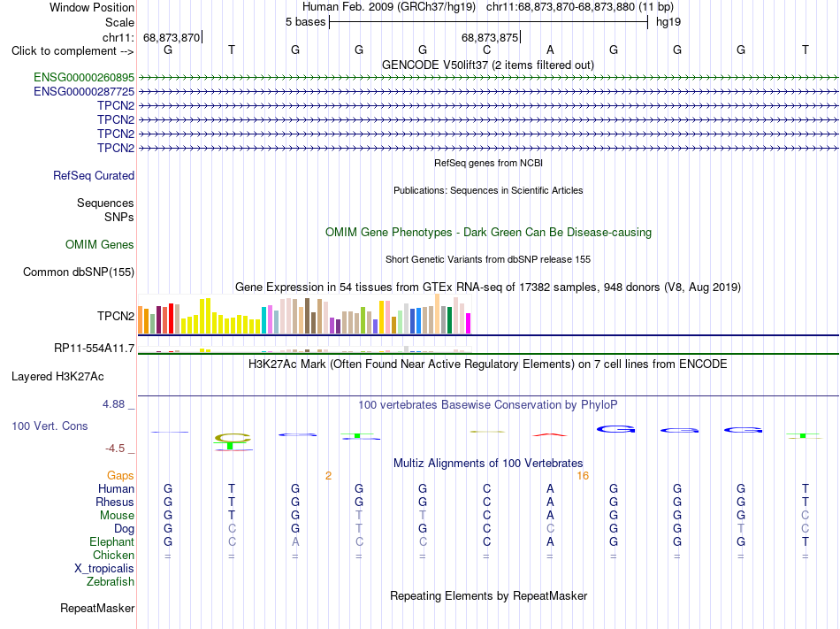
Task: Click the Elephant species label
Action: (111, 542)
